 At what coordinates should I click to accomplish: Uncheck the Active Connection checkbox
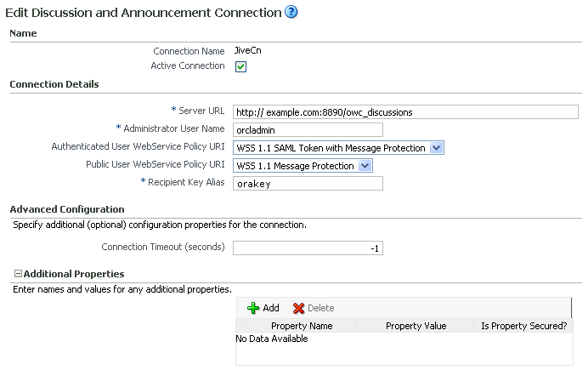coord(240,67)
